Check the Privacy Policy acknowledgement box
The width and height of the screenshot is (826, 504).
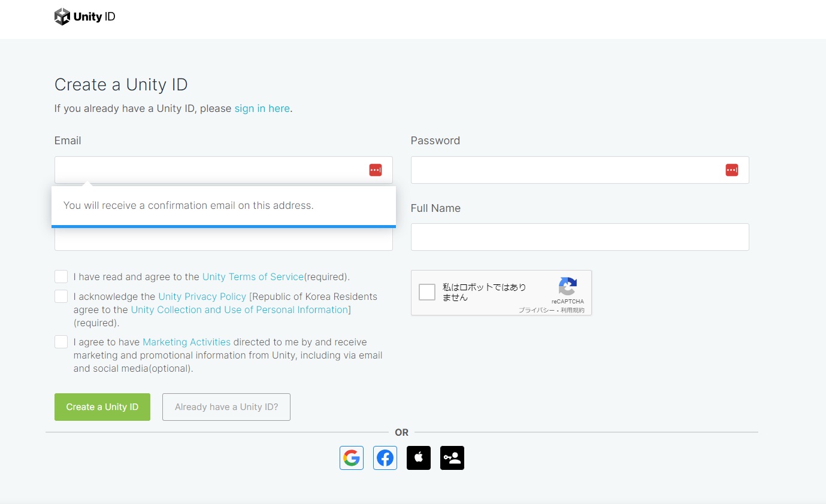[61, 296]
